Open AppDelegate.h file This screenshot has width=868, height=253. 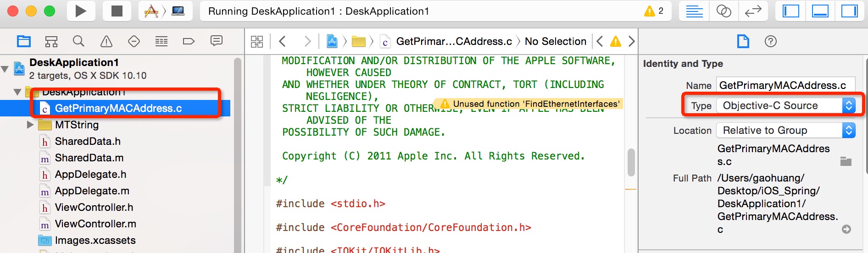pos(90,174)
